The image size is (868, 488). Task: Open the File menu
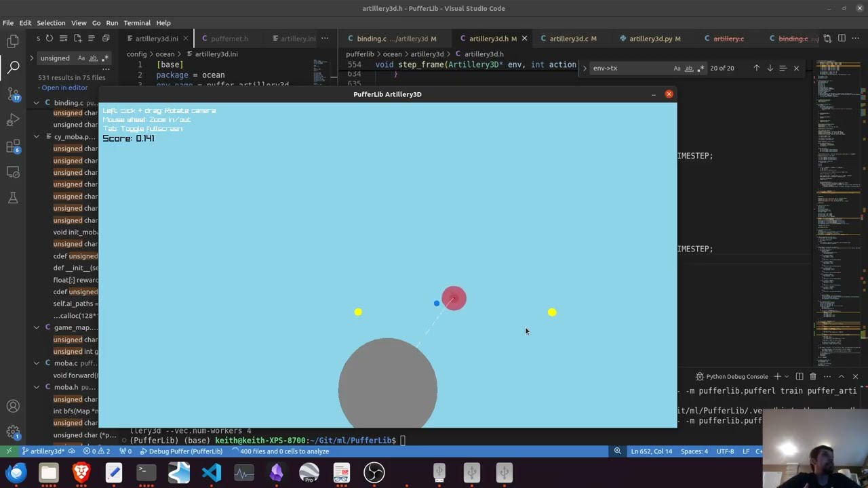(x=8, y=23)
